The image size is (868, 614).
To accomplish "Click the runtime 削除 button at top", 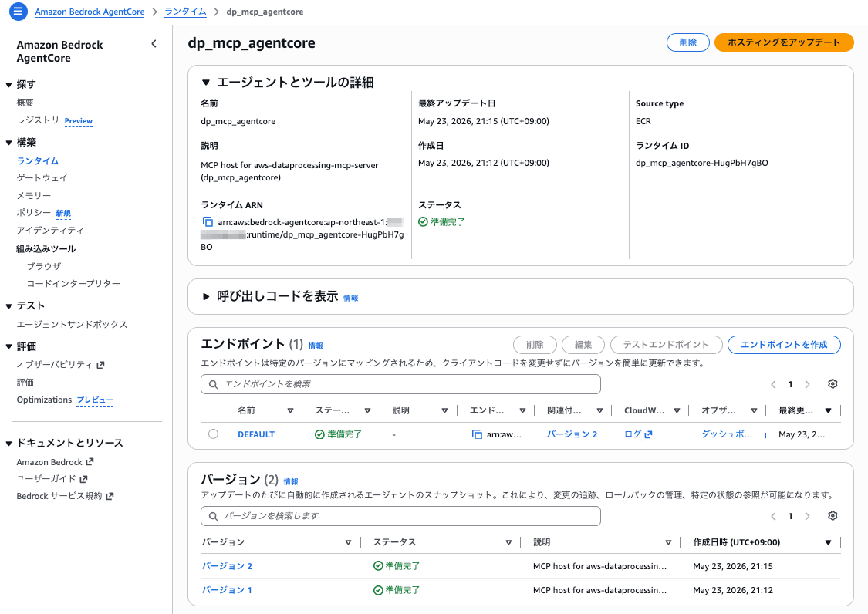I will 687,42.
